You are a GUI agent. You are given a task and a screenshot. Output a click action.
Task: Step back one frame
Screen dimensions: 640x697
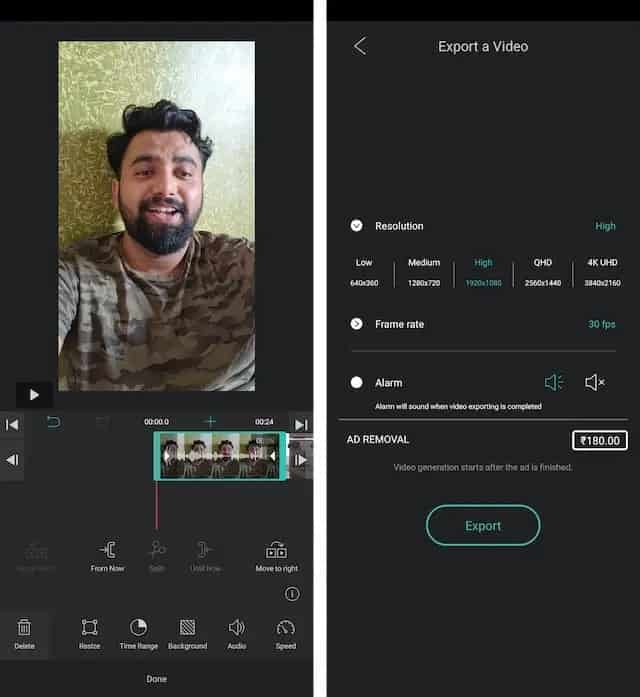pos(12,460)
